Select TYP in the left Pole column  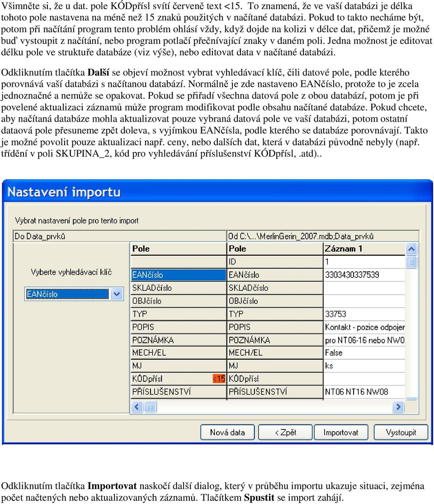(179, 314)
